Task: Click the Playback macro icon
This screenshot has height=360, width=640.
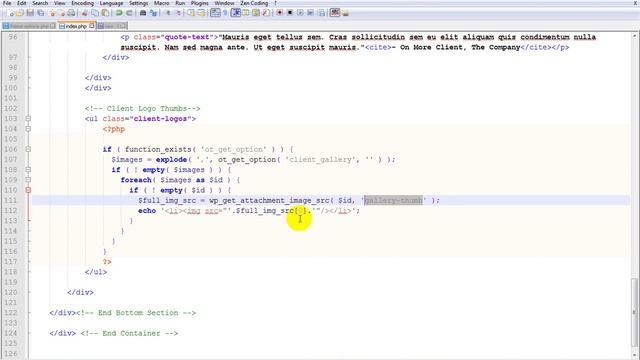Action: [300, 13]
